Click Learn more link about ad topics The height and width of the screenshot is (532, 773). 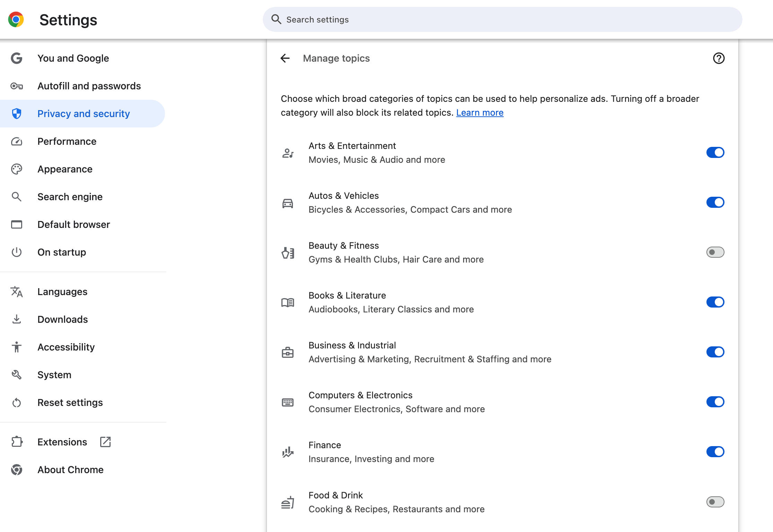(480, 113)
